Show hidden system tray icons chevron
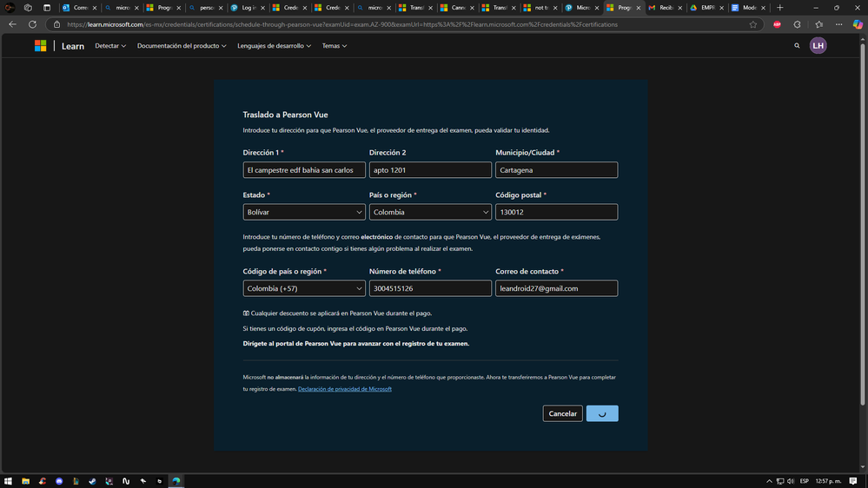 pos(769,481)
